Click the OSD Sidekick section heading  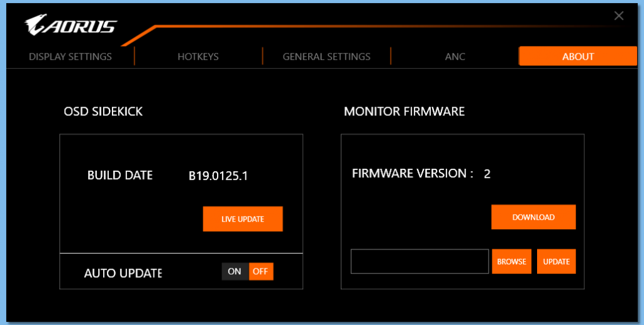tap(103, 111)
